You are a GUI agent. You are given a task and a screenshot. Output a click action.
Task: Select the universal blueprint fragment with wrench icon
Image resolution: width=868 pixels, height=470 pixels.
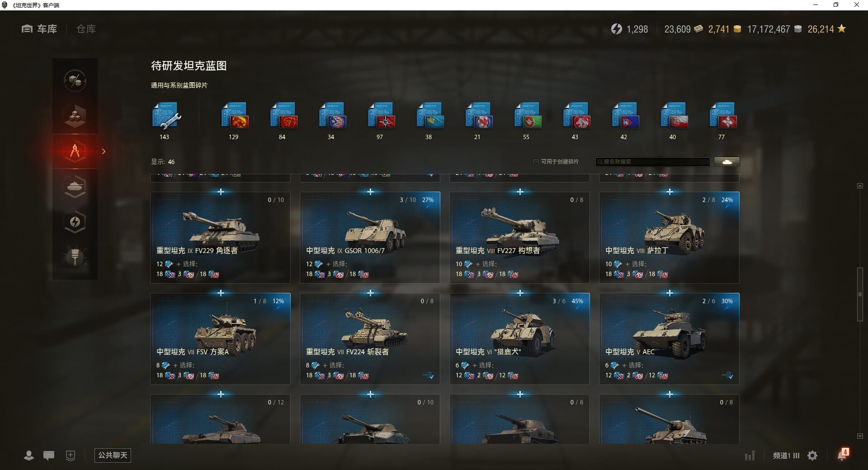click(x=166, y=116)
